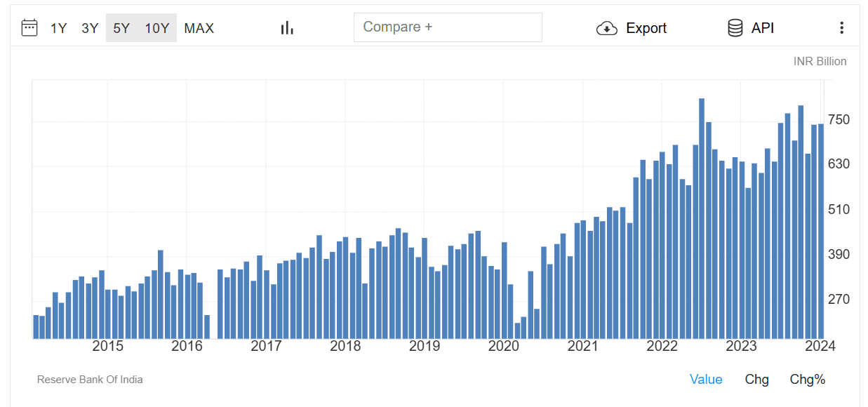Switch chart to Chg% view
The image size is (868, 407).
tap(808, 380)
